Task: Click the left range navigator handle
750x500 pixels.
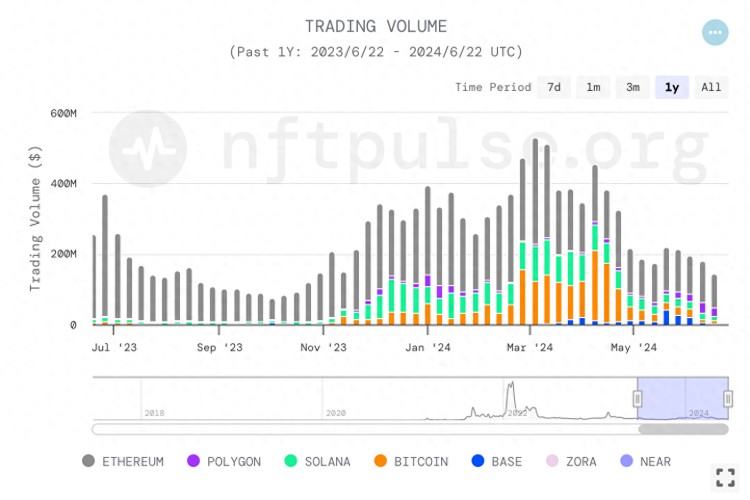Action: [637, 399]
